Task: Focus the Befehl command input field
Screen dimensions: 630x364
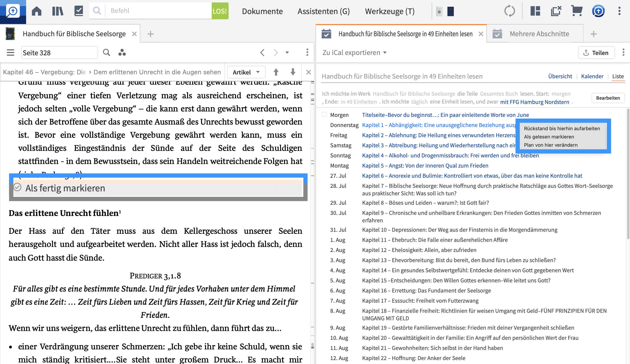Action: pos(159,11)
